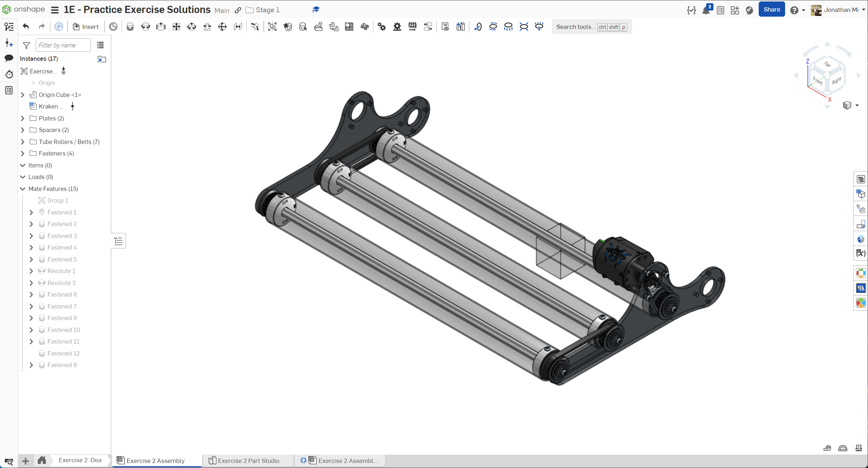Click the Filter by name field
The height and width of the screenshot is (468, 868).
[x=63, y=45]
